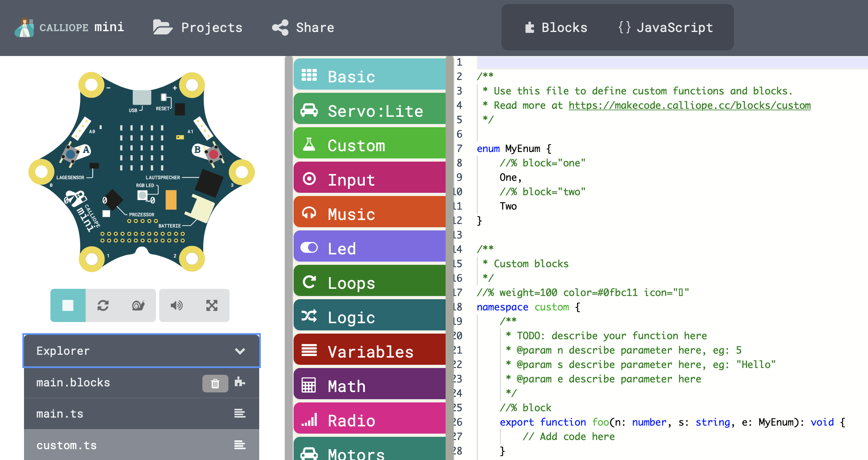This screenshot has width=868, height=460.
Task: Click the 'enum MyEnum {' code line
Action: point(514,148)
